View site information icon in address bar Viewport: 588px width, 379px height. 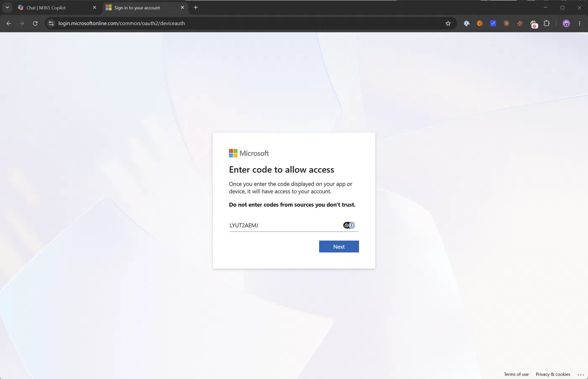(x=51, y=24)
